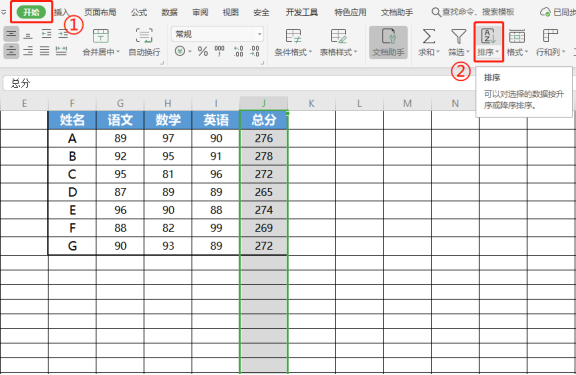Open the 公式 tab
The height and width of the screenshot is (375, 576).
click(139, 12)
